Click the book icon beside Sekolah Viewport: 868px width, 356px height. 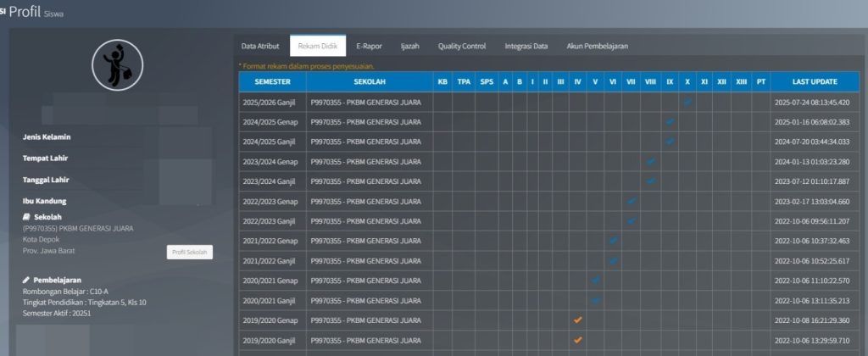click(26, 217)
